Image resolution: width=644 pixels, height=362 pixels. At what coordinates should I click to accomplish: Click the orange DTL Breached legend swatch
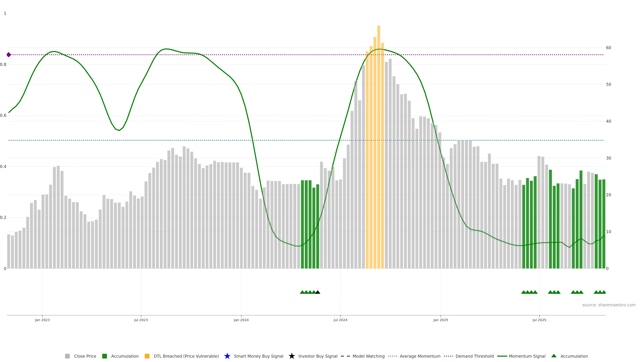[147, 356]
